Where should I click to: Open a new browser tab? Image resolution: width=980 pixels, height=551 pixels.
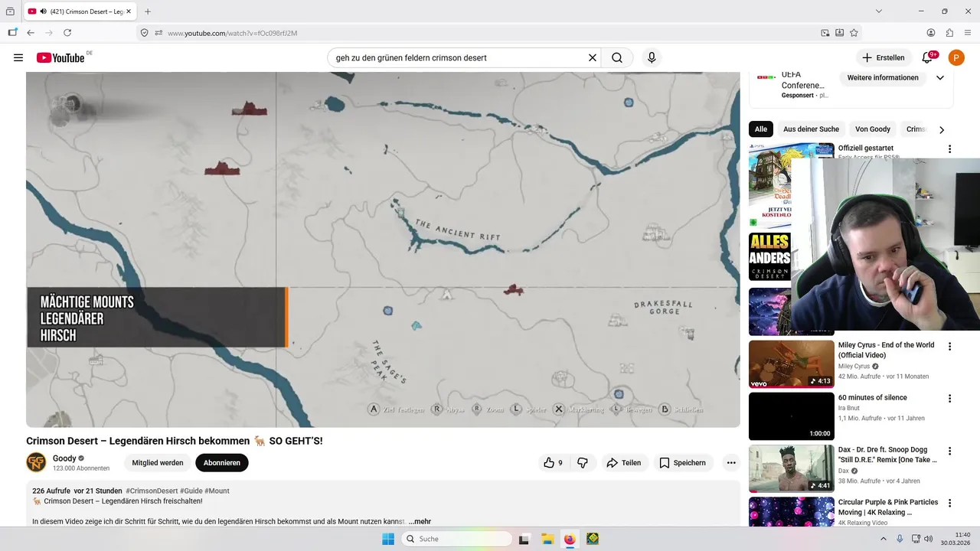click(x=148, y=11)
